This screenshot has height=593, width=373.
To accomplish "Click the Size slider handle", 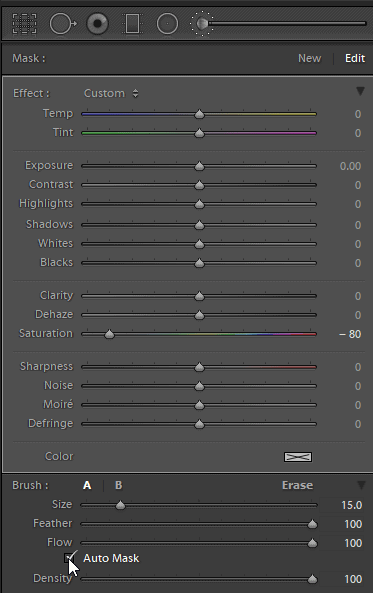I will [120, 505].
